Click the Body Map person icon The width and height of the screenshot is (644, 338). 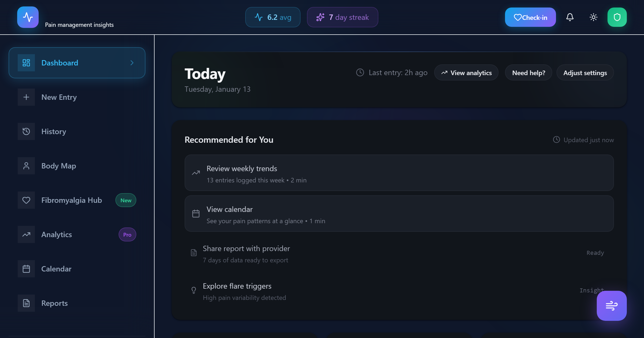pos(26,166)
